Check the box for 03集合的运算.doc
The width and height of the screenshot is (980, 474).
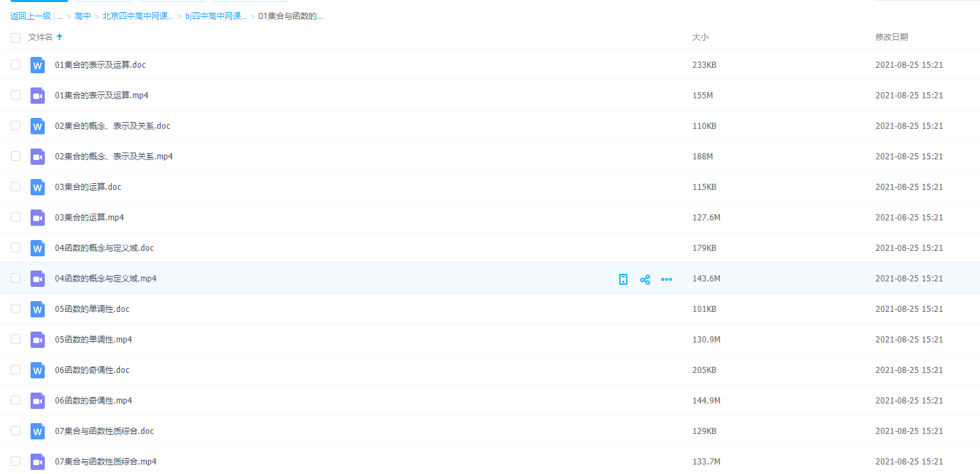[16, 186]
